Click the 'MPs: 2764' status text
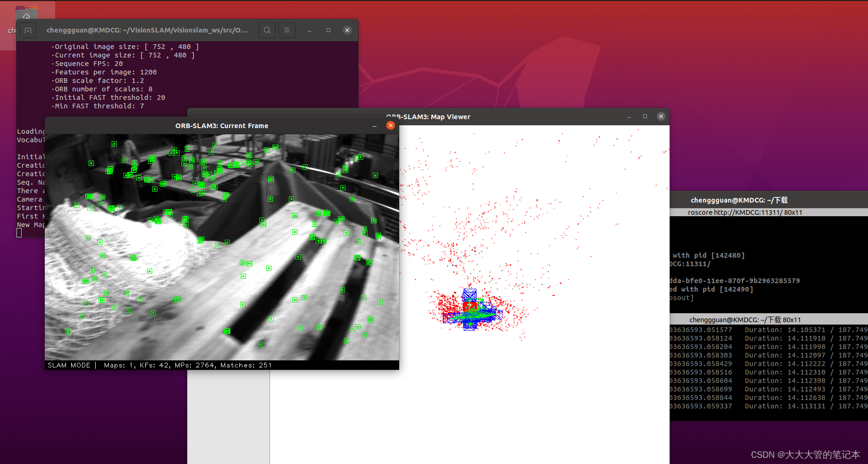 (x=196, y=365)
